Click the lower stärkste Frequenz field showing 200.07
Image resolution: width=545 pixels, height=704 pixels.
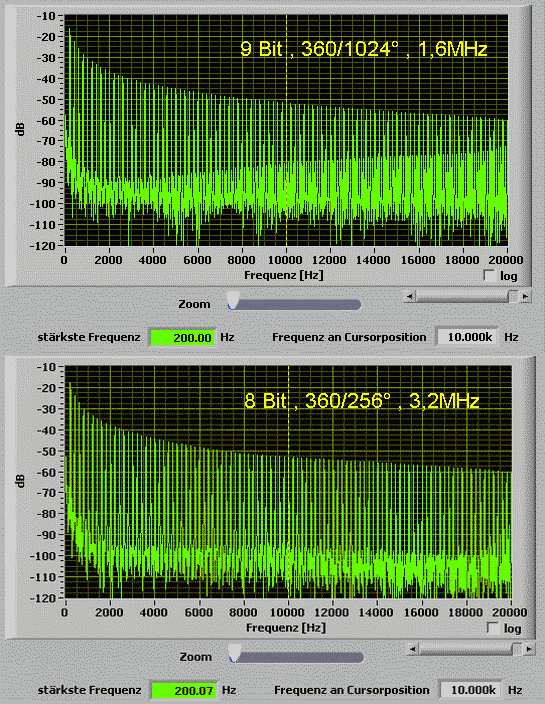pyautogui.click(x=184, y=690)
